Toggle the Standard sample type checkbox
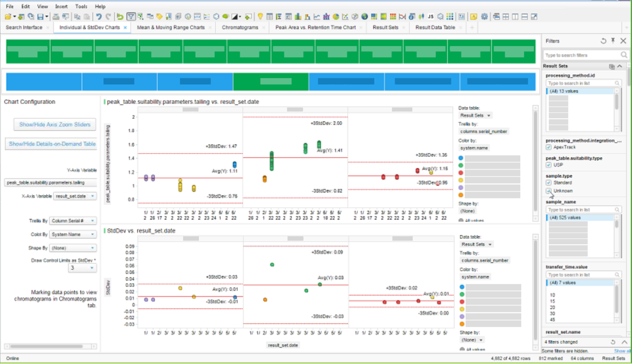 [x=549, y=183]
